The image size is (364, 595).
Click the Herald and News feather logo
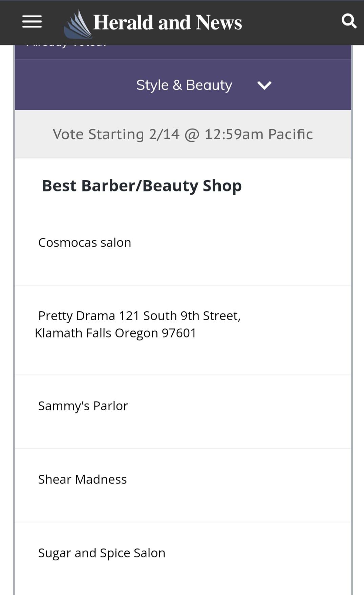point(78,24)
